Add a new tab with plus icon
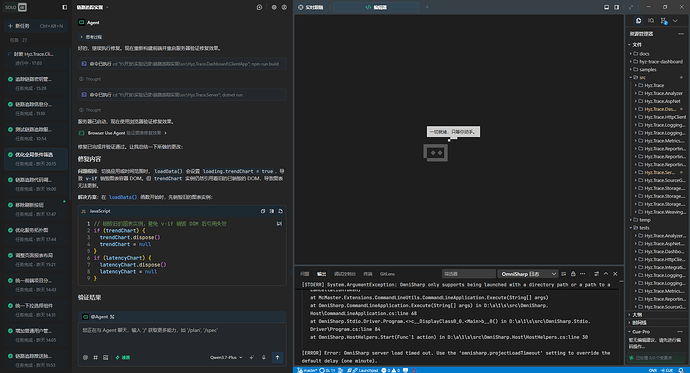This screenshot has height=373, width=690. [x=427, y=7]
